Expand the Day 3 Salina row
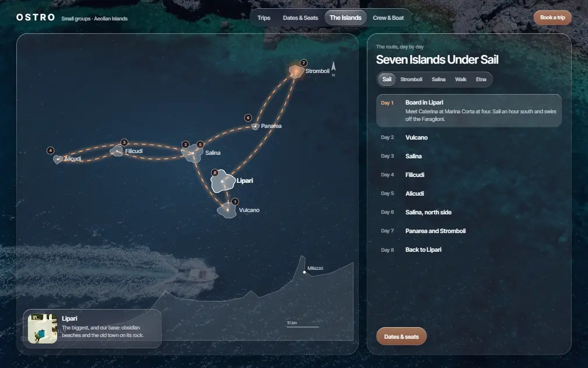Screen dimensions: 588x368 click(469, 156)
